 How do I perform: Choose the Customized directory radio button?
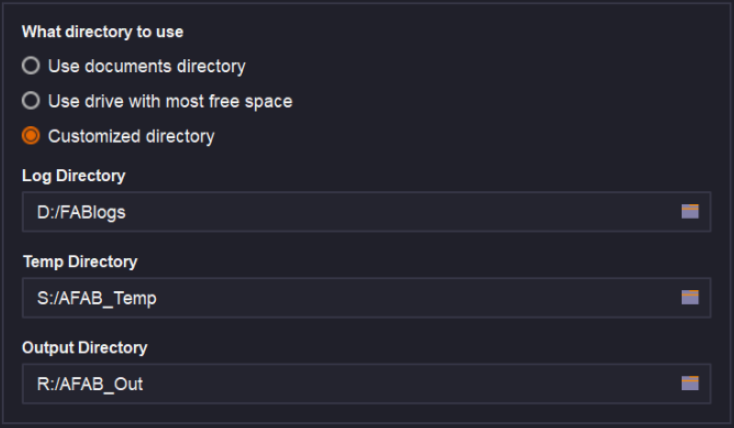tap(31, 136)
